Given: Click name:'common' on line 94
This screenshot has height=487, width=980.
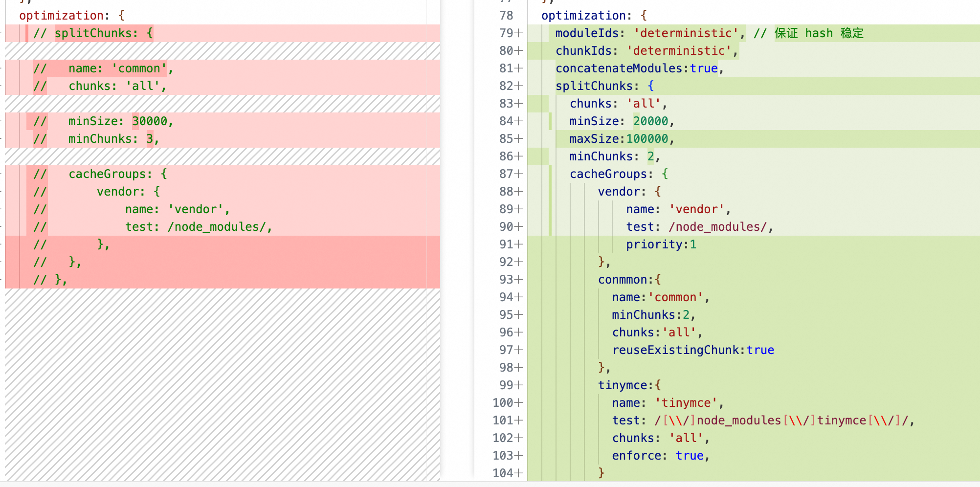Looking at the screenshot, I should tap(661, 297).
